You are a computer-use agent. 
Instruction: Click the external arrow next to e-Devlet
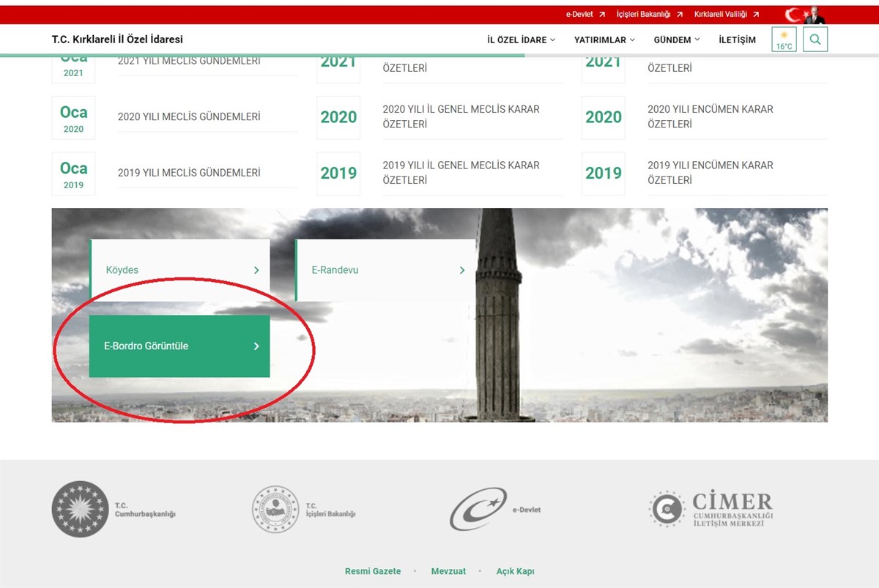(x=602, y=15)
